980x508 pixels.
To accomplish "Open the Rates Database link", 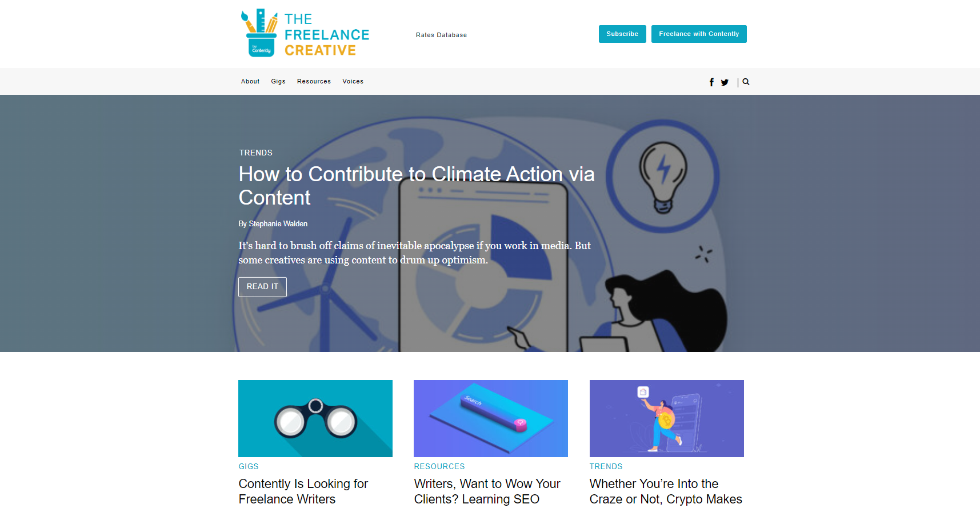I will (x=441, y=35).
